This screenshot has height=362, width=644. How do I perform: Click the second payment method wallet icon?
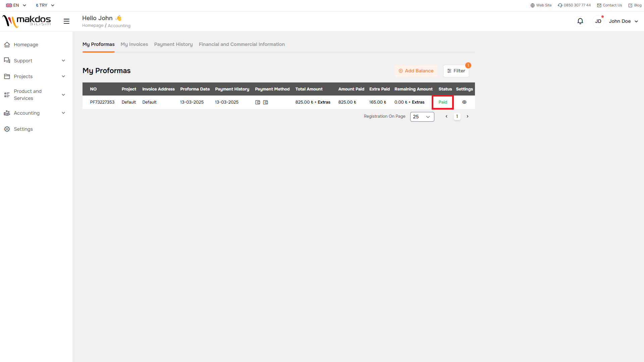[265, 102]
